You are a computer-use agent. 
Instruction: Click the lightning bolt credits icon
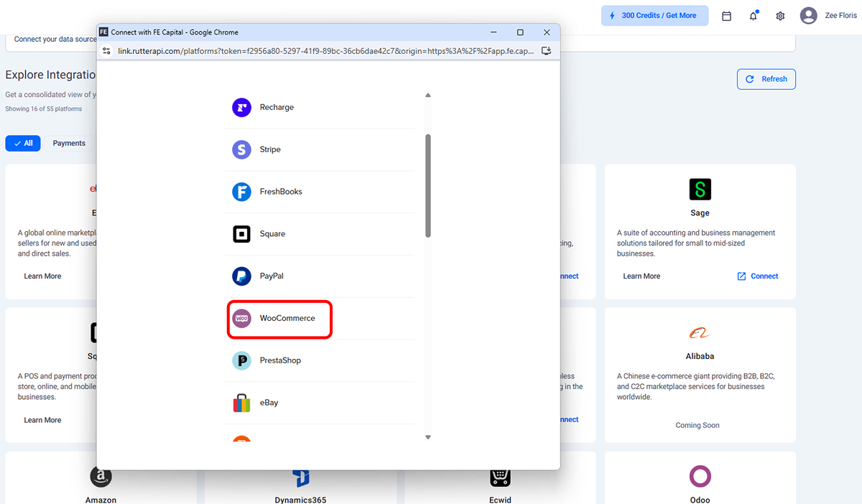click(x=612, y=16)
